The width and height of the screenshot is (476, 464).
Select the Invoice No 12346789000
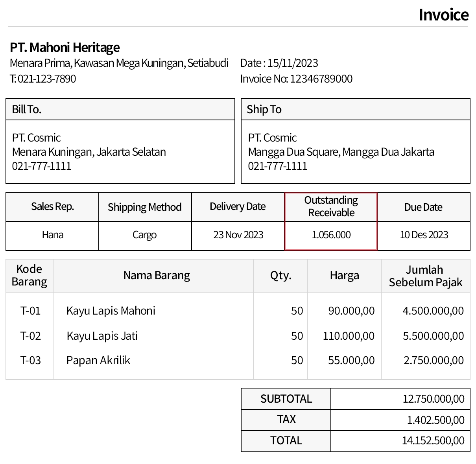point(297,78)
